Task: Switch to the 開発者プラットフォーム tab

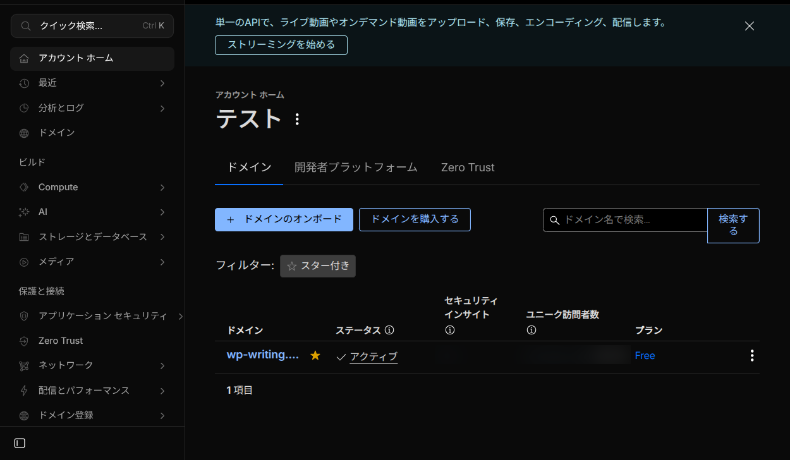Action: (x=356, y=167)
